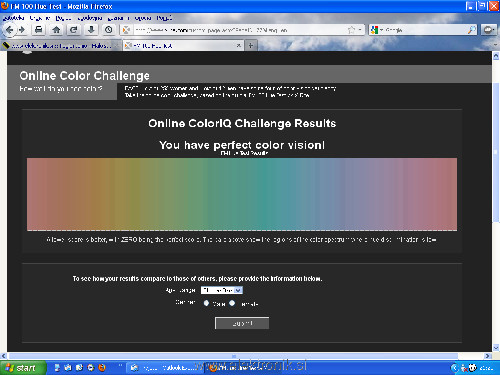The height and width of the screenshot is (375, 500).
Task: Click the Firefox icon in quick launch
Action: click(102, 368)
